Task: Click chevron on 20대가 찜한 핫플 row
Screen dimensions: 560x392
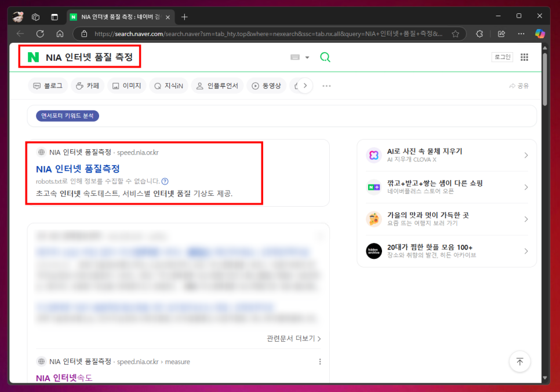Action: (x=526, y=251)
